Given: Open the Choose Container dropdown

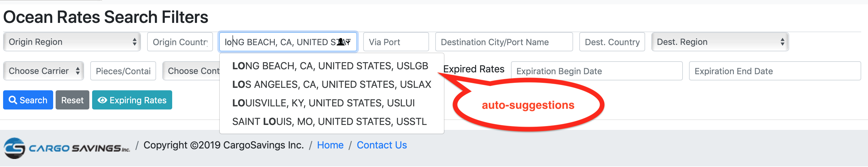Looking at the screenshot, I should [191, 71].
